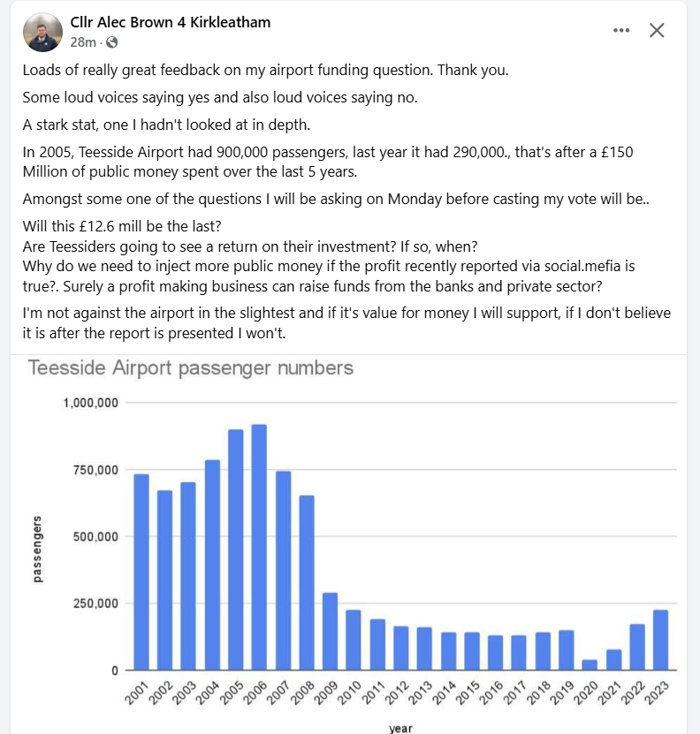Click the "1,000,000" y-axis label
This screenshot has width=700, height=734.
[x=91, y=403]
